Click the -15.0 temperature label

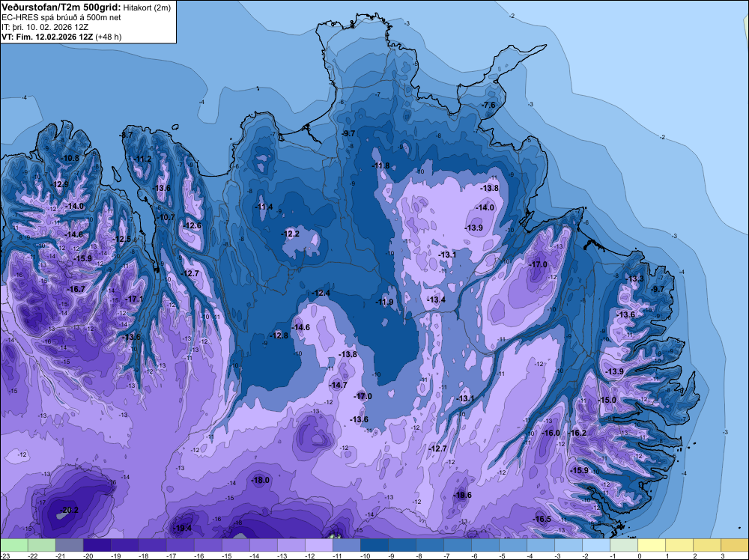pyautogui.click(x=607, y=400)
